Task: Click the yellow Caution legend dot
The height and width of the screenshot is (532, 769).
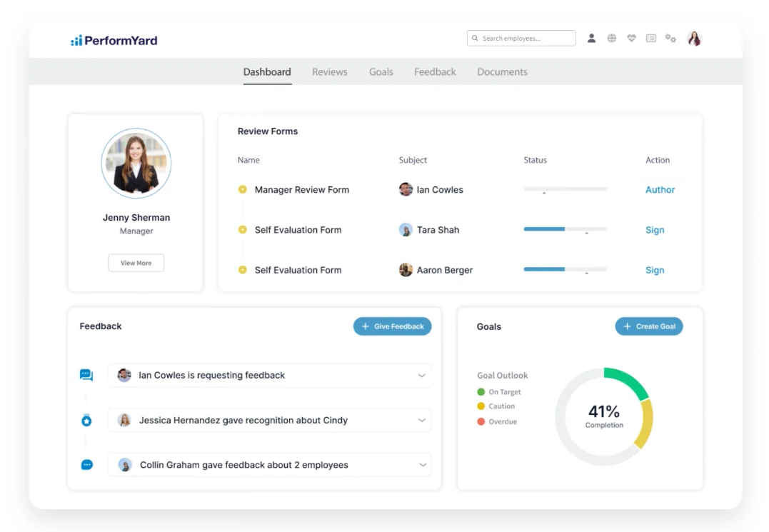Action: pyautogui.click(x=481, y=406)
